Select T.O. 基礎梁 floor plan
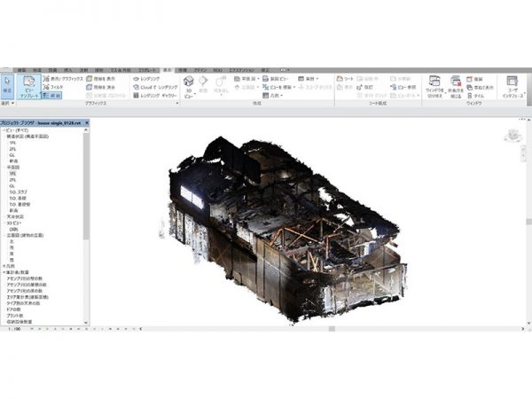This screenshot has height=399, width=532. (x=20, y=205)
